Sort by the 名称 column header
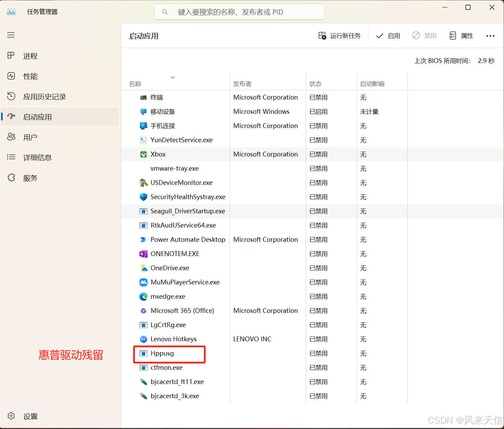This screenshot has height=429, width=504. (135, 84)
